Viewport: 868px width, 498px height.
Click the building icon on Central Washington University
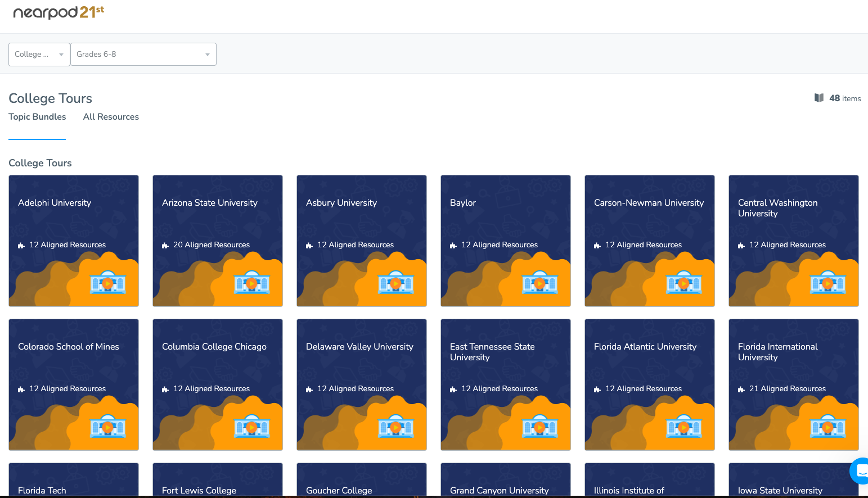point(828,283)
